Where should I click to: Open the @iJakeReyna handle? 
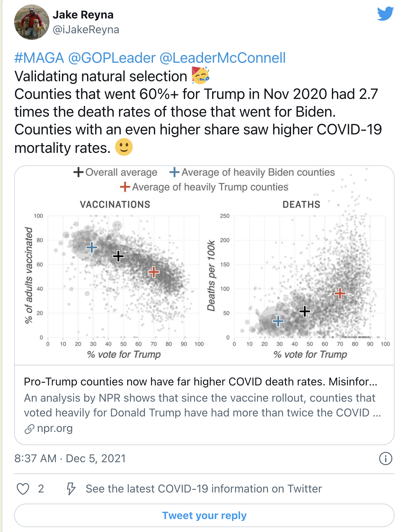(x=86, y=30)
